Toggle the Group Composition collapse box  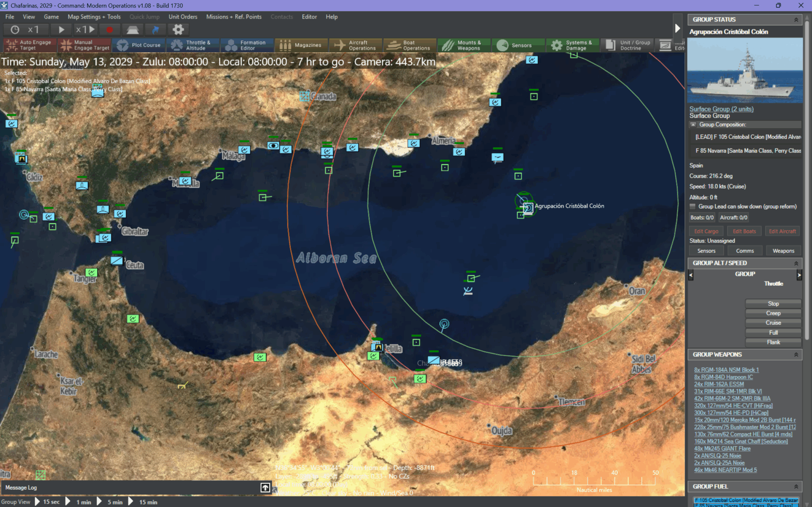(x=693, y=125)
